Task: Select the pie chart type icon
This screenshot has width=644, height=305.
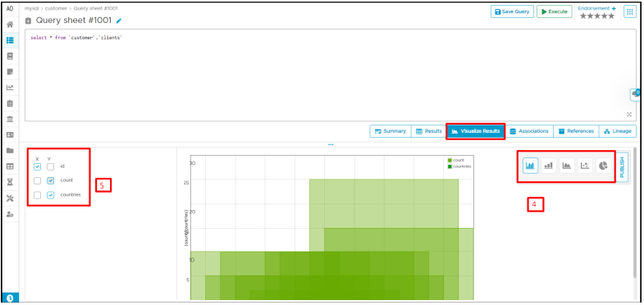Action: tap(603, 166)
